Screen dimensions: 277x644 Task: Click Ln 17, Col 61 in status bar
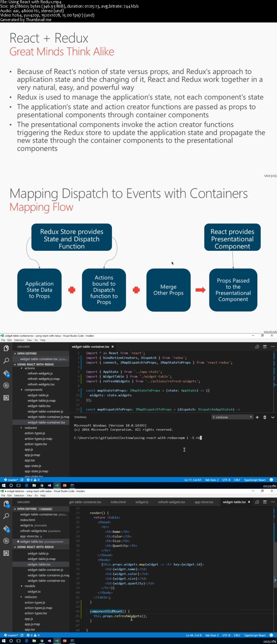[193, 480]
